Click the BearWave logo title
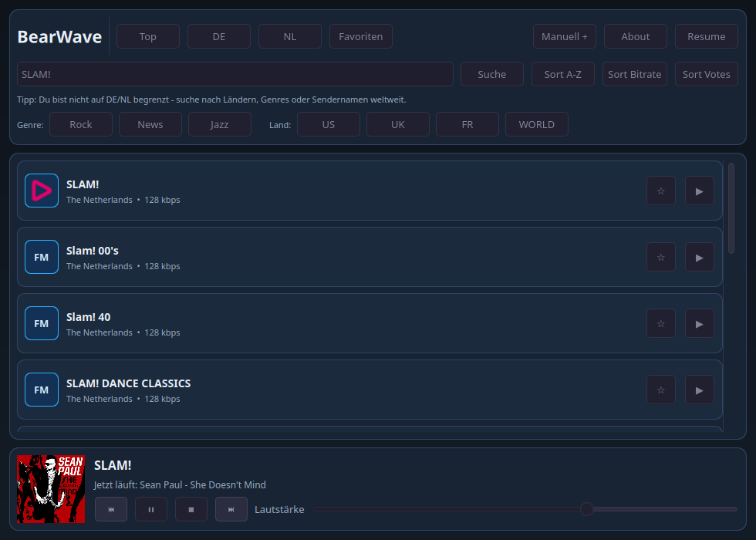The width and height of the screenshot is (756, 540). click(59, 37)
